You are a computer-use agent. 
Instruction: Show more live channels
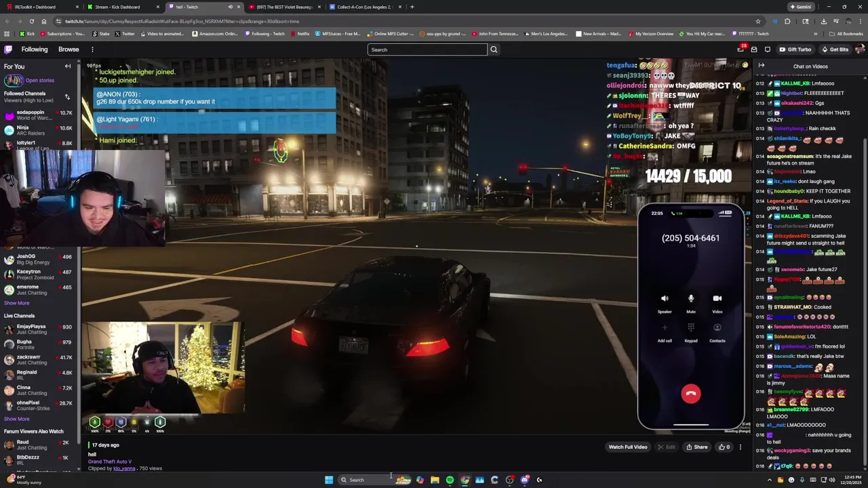[x=16, y=419]
